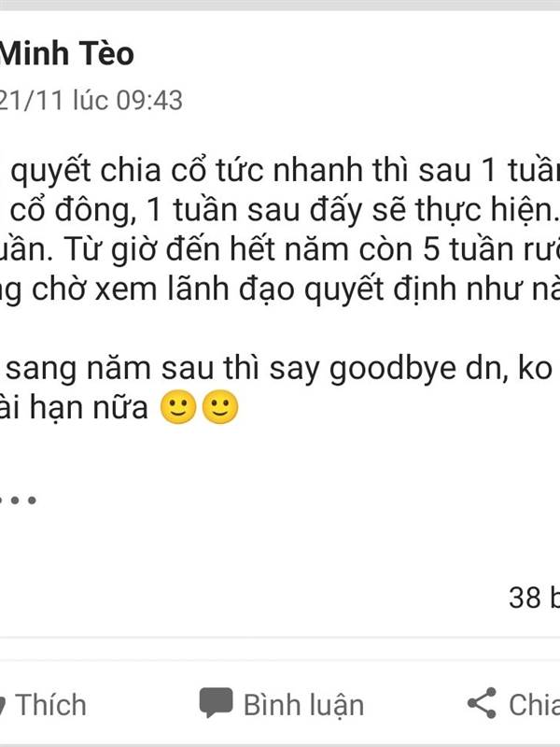This screenshot has height=747, width=560.
Task: Open Minh Tèo's profile from the author name
Action: tap(65, 53)
